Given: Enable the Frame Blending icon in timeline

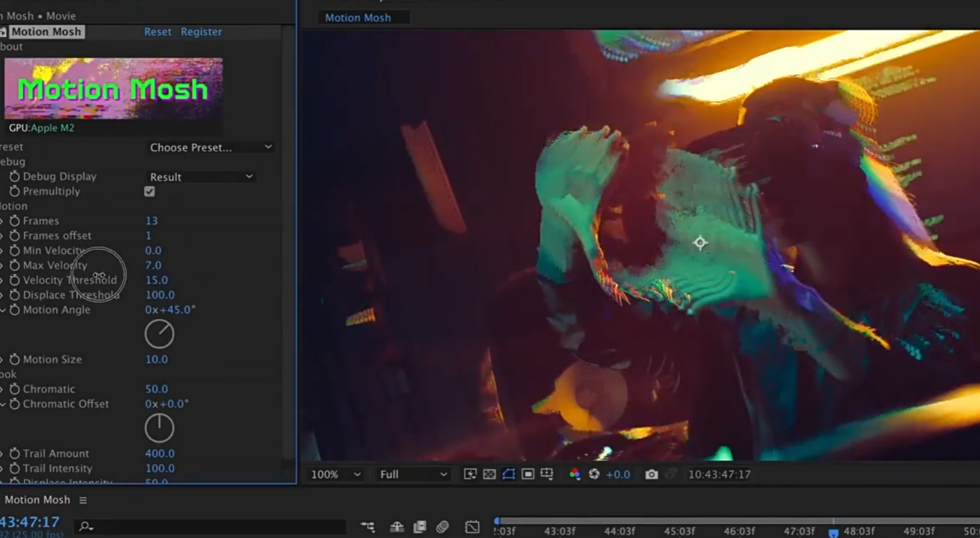Looking at the screenshot, I should (x=420, y=527).
